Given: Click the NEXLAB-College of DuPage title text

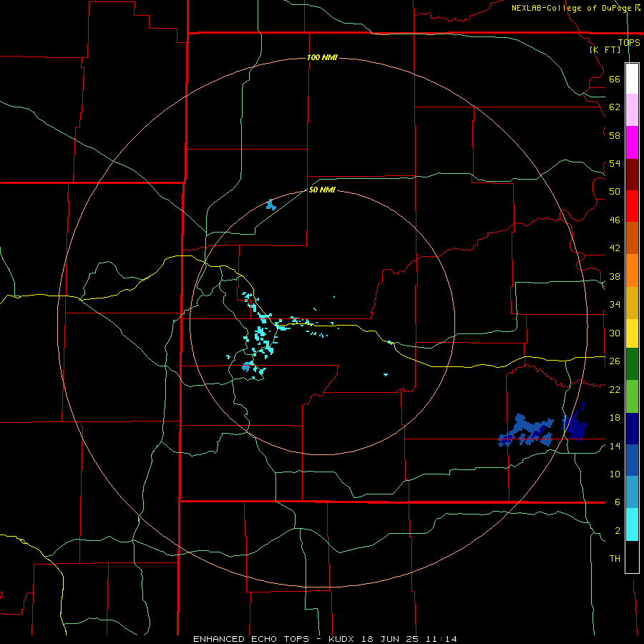Looking at the screenshot, I should click(572, 8).
